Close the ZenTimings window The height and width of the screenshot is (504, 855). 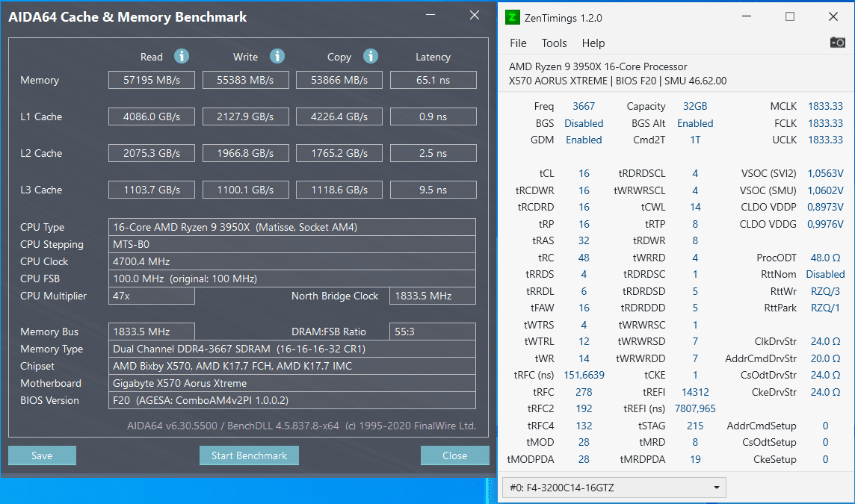click(x=833, y=17)
